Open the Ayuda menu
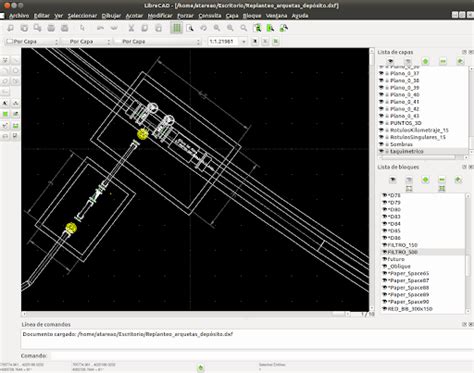Viewport: 474px width, 373px height. (x=300, y=16)
